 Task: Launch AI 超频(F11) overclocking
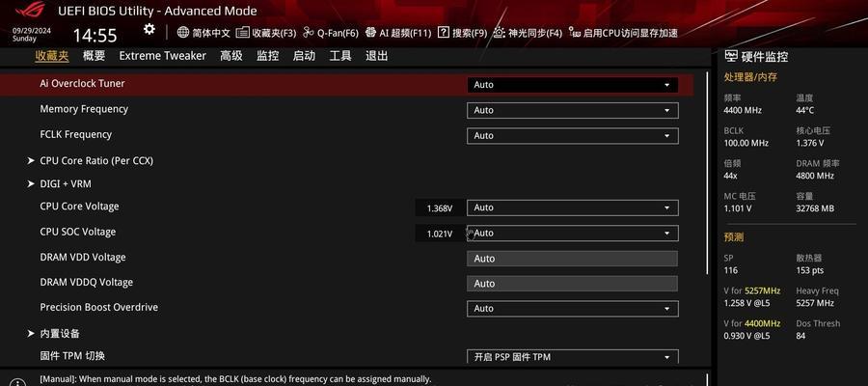click(x=398, y=33)
